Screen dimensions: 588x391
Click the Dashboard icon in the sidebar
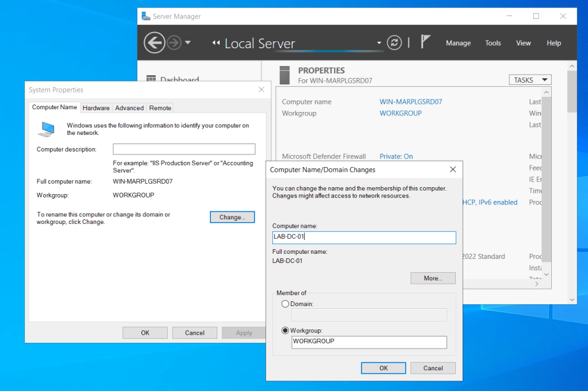click(x=151, y=80)
